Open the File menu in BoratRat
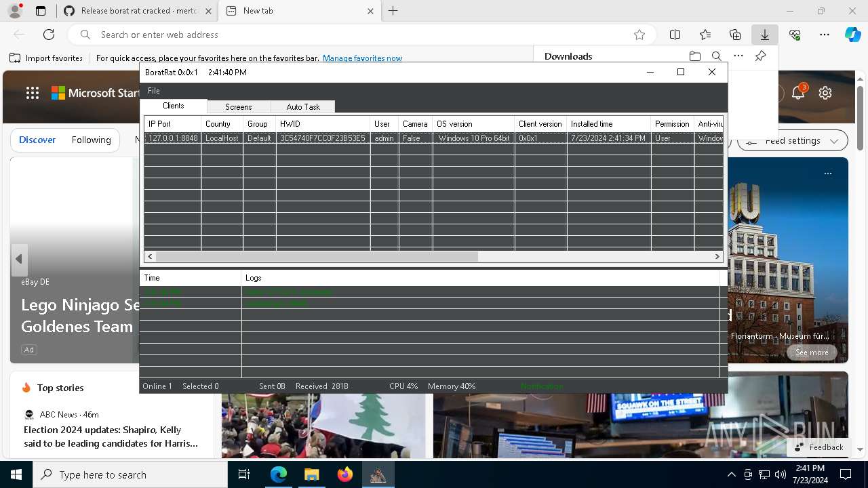The image size is (868, 488). (154, 91)
